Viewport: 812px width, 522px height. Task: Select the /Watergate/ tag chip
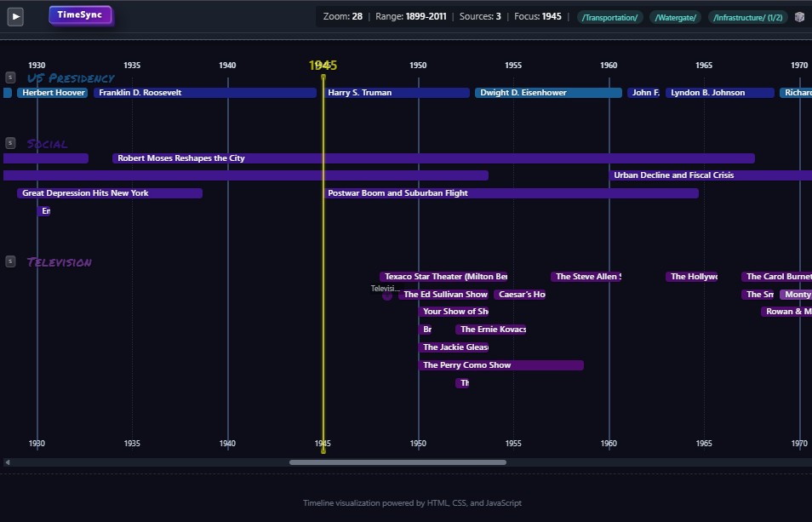pos(675,18)
